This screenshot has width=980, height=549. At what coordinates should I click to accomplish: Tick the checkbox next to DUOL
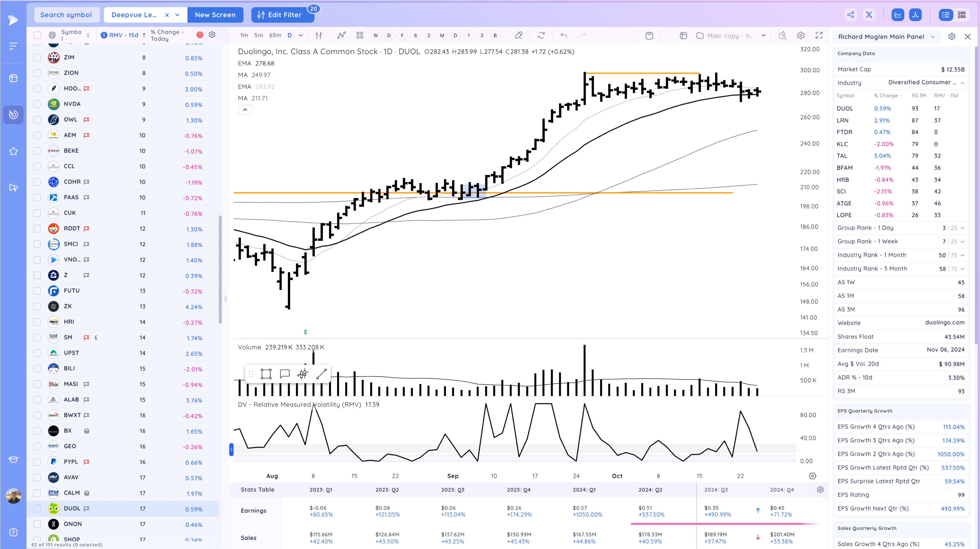tap(37, 509)
